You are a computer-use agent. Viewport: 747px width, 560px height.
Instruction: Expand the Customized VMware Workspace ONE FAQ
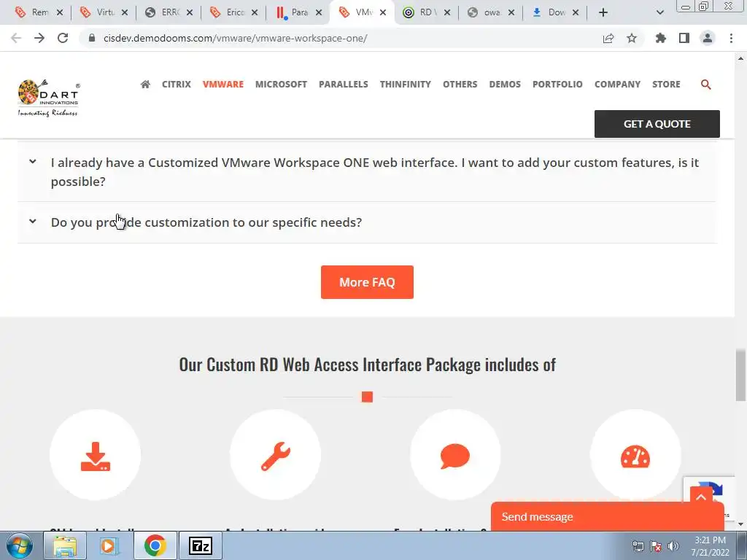pos(367,172)
